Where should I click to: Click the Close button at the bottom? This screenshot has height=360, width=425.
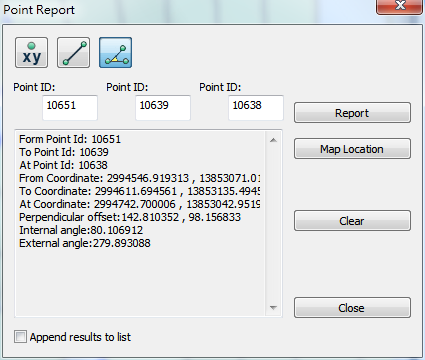(x=352, y=308)
